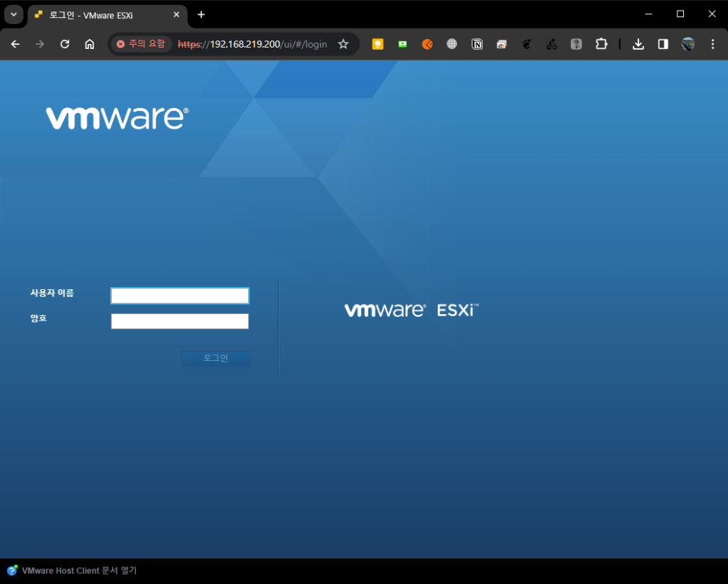Open a new browser tab

tap(201, 15)
